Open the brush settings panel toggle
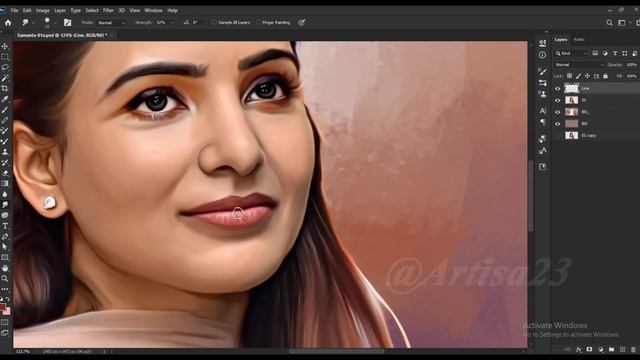The height and width of the screenshot is (360, 640). [x=67, y=22]
